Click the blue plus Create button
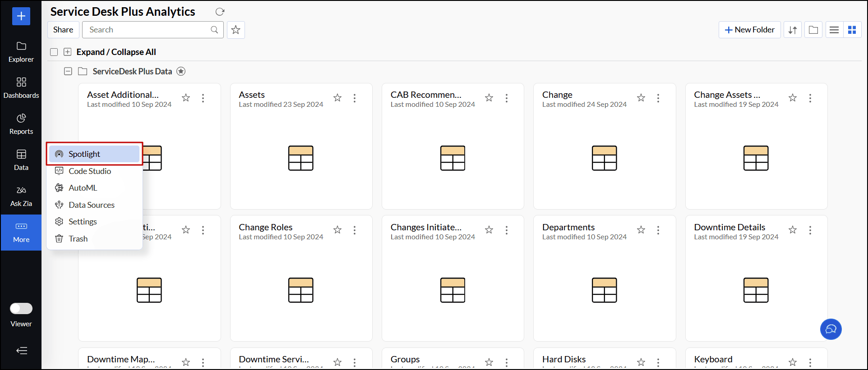This screenshot has height=370, width=868. (21, 16)
